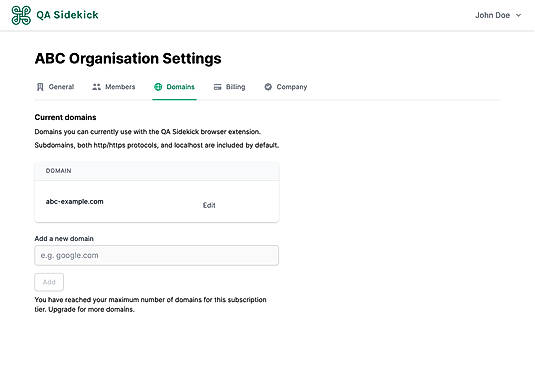Click the QA Sidekick brand name

pos(68,15)
